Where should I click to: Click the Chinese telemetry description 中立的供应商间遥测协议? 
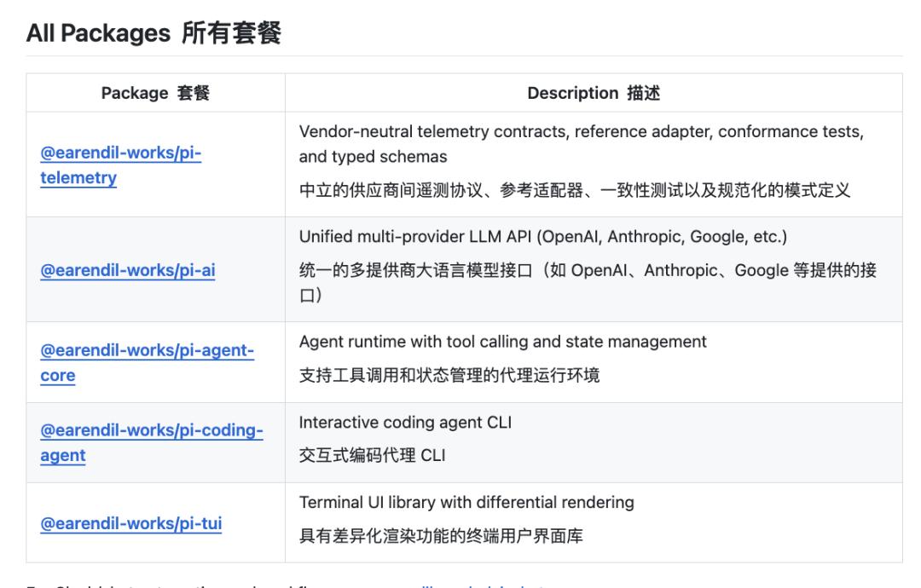click(x=575, y=190)
